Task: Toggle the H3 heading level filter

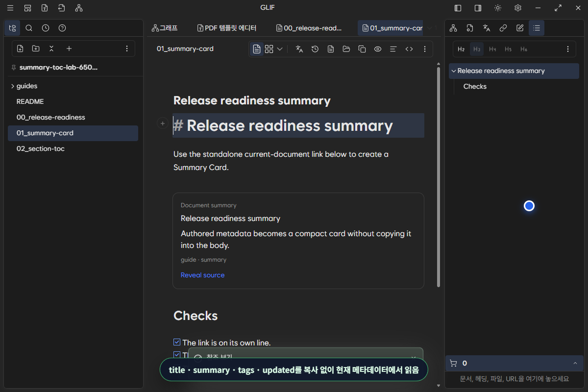Action: [x=477, y=49]
